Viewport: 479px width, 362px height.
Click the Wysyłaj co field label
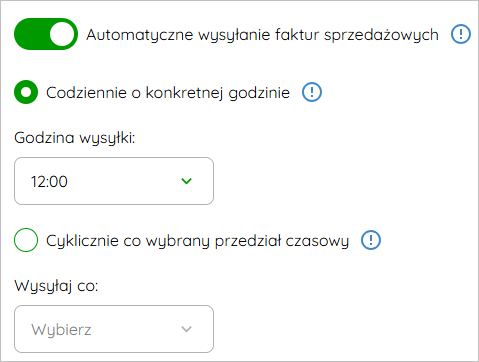(x=56, y=286)
